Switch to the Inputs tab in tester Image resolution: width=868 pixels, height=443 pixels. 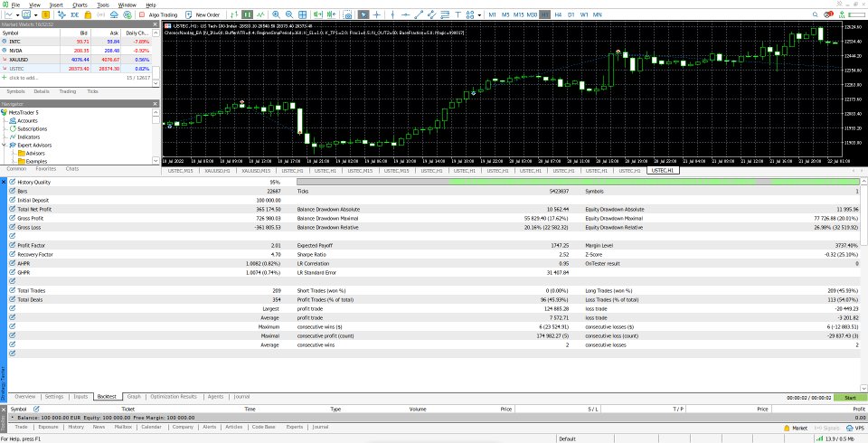click(x=80, y=397)
